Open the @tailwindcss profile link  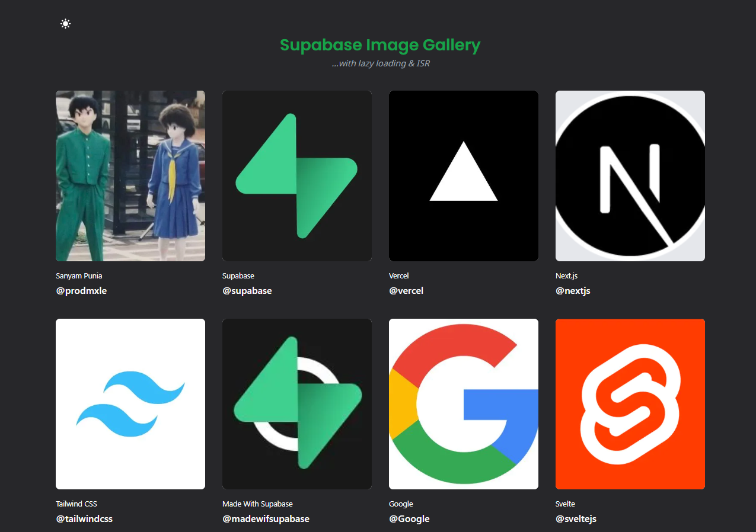click(x=84, y=518)
